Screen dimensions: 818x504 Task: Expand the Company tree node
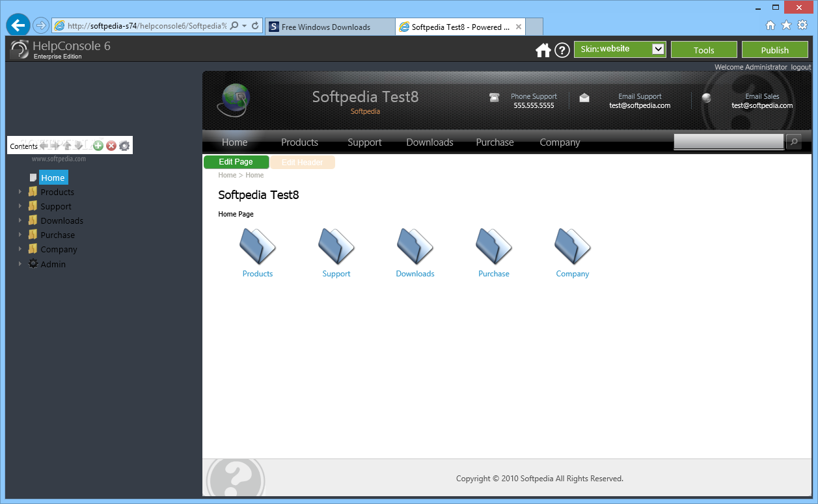(20, 249)
